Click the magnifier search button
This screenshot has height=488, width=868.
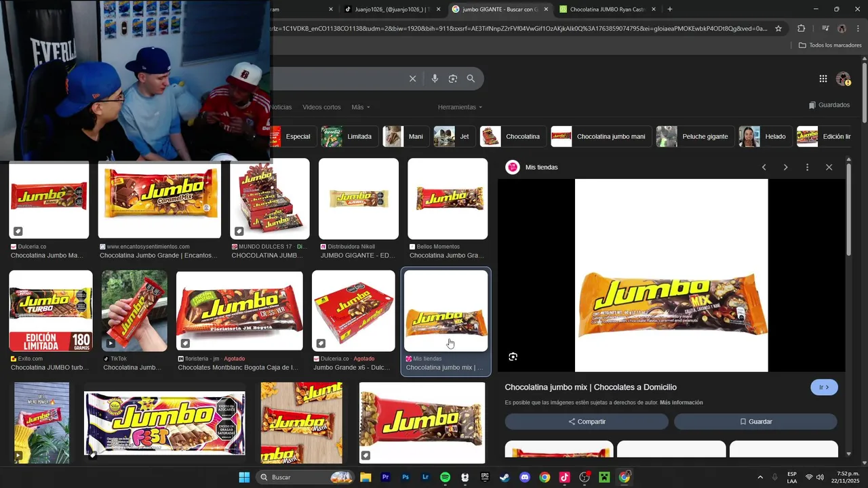coord(471,79)
